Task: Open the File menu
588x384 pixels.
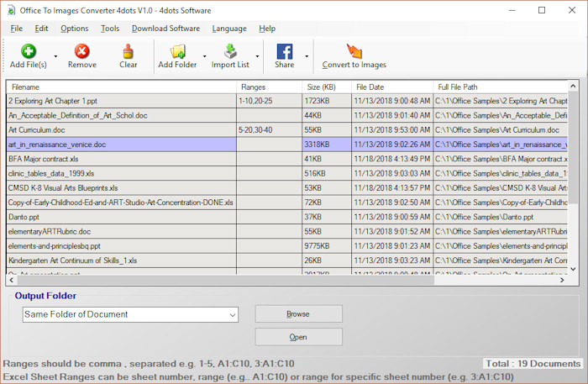Action: click(17, 29)
